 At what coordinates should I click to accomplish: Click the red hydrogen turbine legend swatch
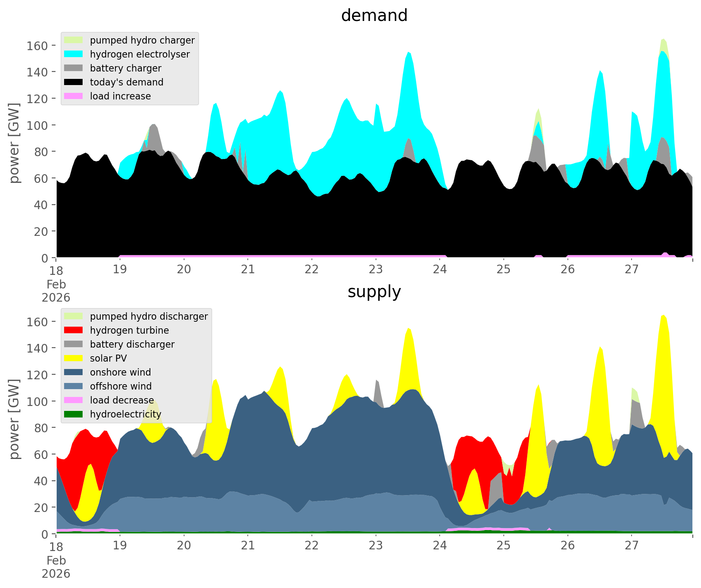pos(74,330)
